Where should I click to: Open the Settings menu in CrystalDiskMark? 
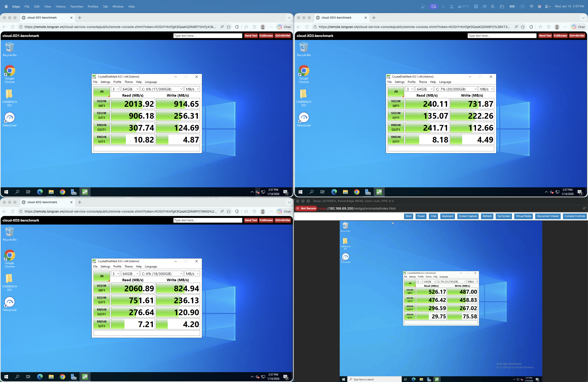tap(105, 82)
